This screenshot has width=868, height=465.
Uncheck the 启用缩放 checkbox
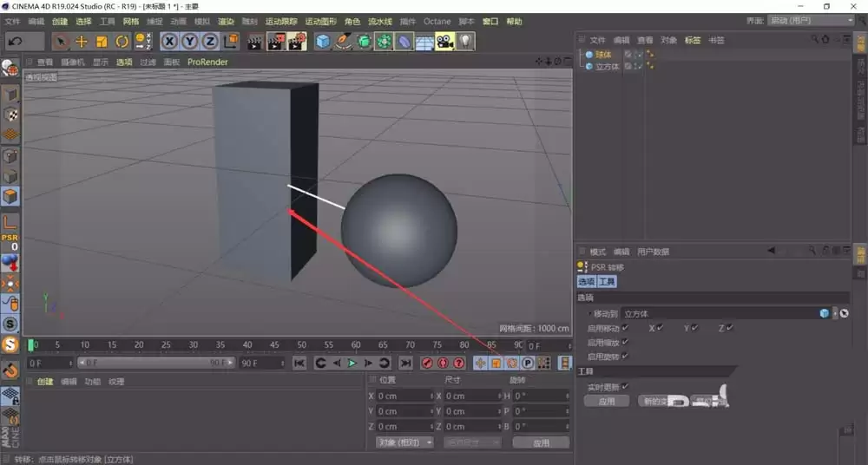coord(625,342)
